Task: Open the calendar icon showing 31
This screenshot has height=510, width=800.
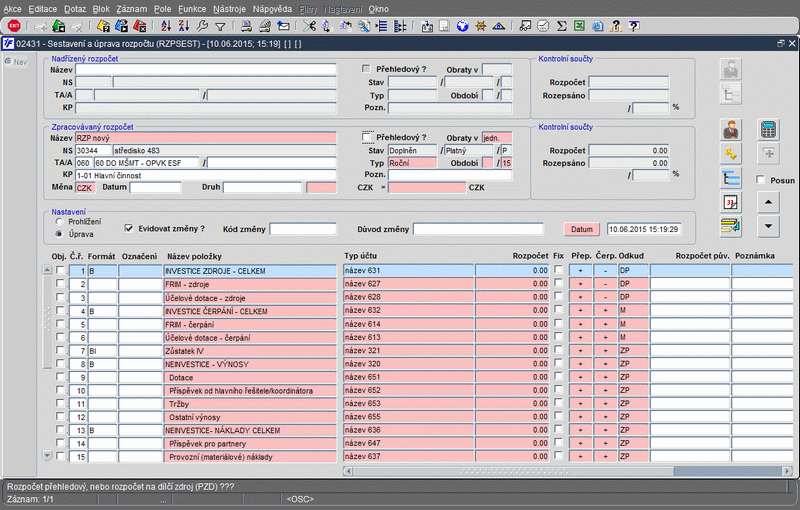Action: click(731, 202)
